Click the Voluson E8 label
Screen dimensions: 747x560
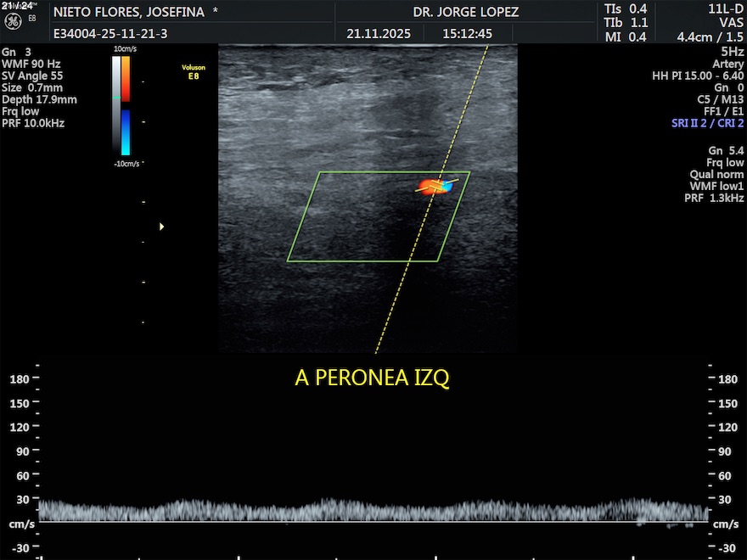pos(194,70)
